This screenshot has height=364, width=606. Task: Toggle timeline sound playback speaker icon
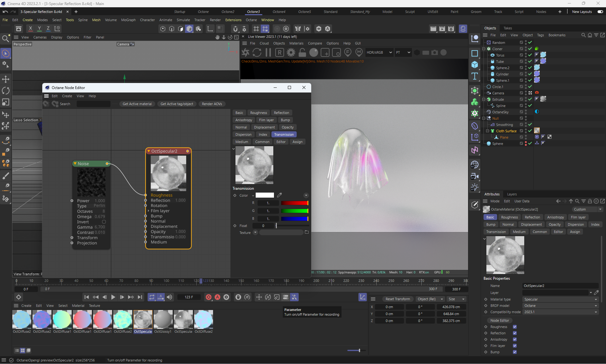click(169, 297)
